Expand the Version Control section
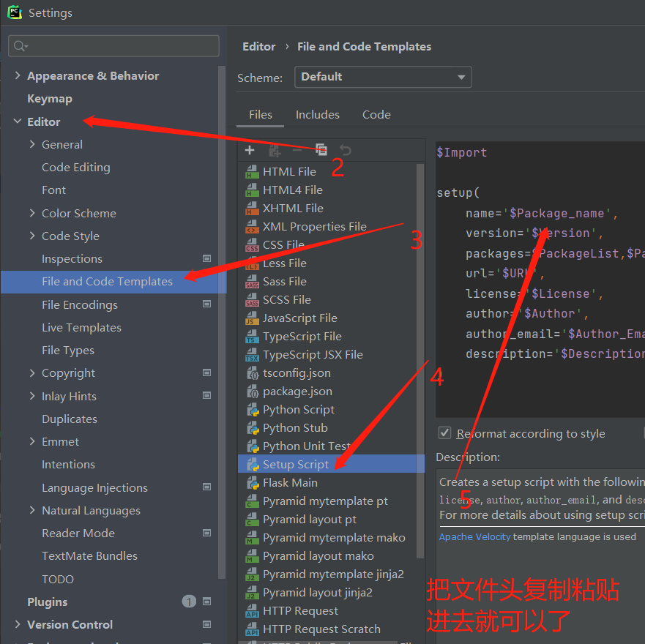Screen dimensions: 645x644 pos(18,624)
